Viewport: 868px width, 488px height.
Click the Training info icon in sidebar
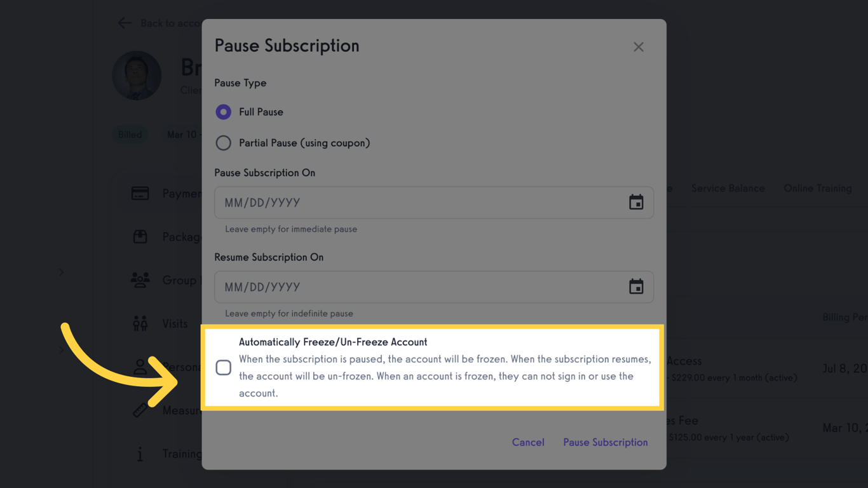point(140,454)
